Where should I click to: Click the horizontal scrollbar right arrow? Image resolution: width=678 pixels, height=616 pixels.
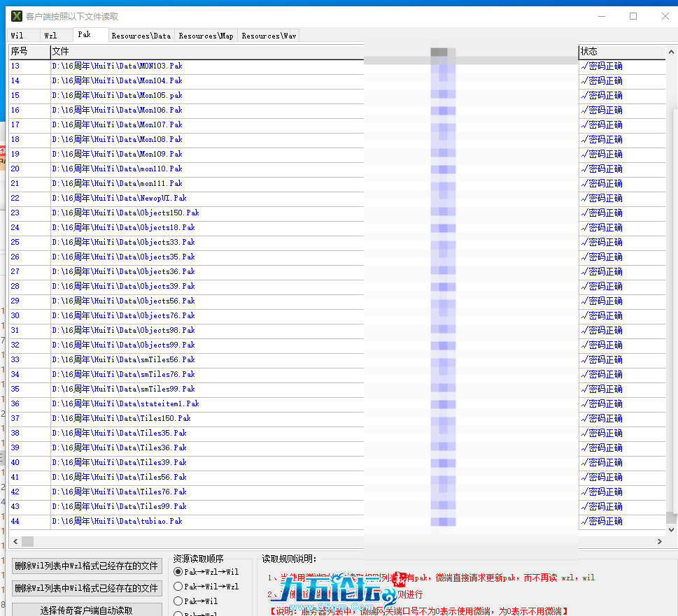click(x=659, y=542)
